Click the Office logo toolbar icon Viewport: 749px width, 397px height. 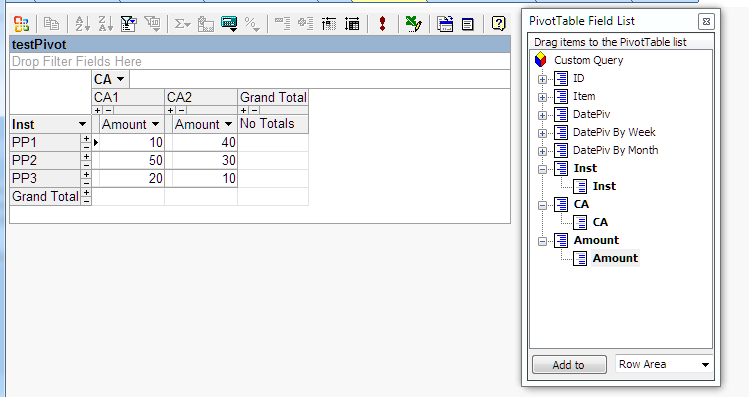[x=21, y=23]
